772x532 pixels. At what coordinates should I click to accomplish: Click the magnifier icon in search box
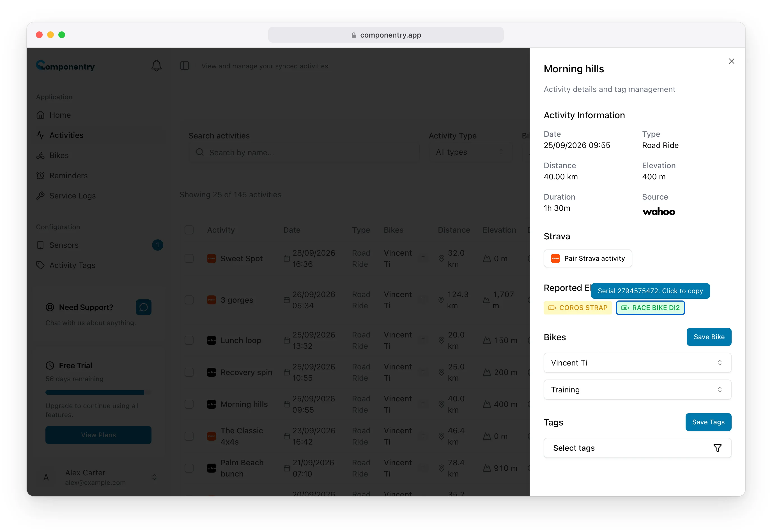pos(200,152)
